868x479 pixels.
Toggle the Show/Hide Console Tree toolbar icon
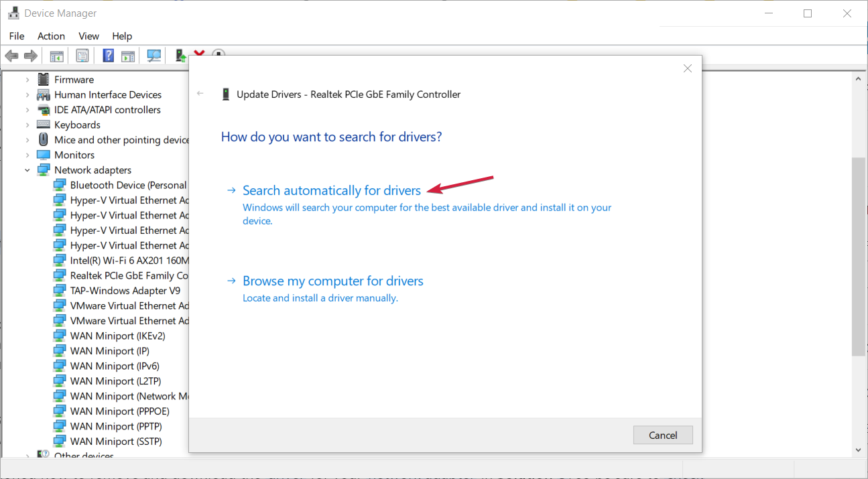click(57, 56)
